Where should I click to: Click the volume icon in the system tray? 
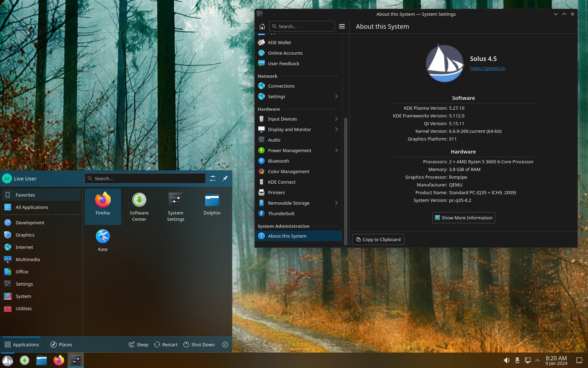pos(506,360)
